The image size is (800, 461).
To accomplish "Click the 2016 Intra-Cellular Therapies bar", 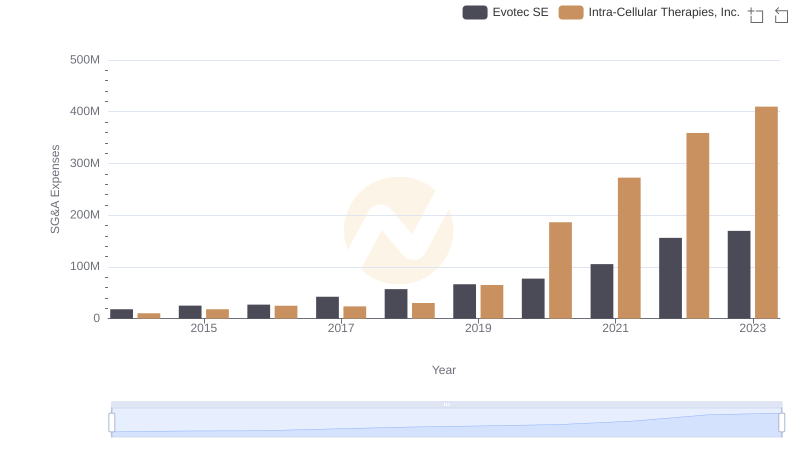I will pyautogui.click(x=286, y=312).
